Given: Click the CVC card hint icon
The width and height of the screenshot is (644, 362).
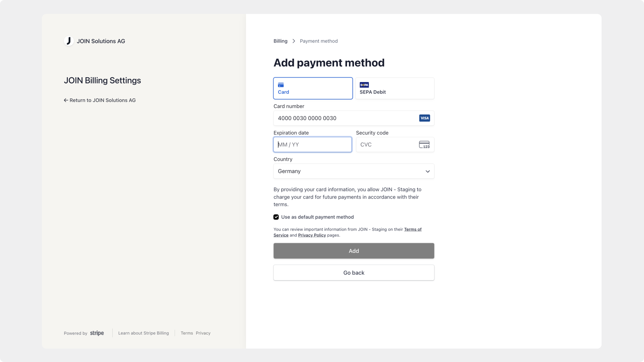Looking at the screenshot, I should 424,145.
